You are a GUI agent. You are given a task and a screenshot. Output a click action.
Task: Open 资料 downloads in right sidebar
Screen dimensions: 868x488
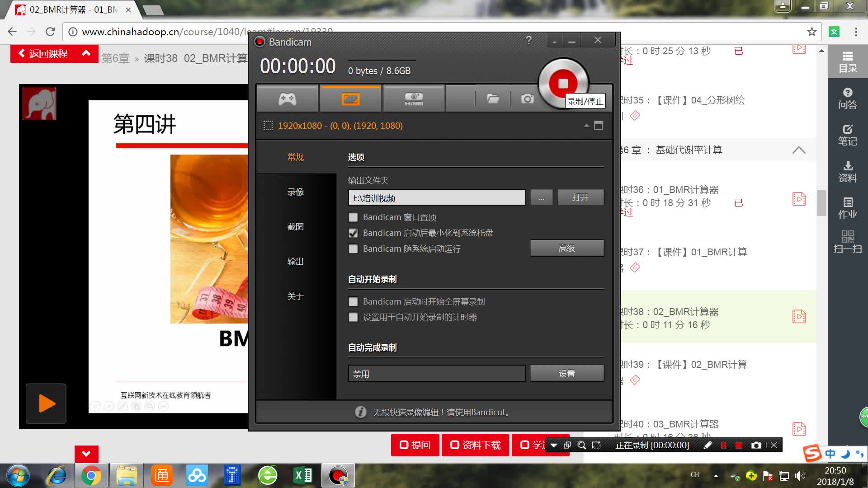point(848,172)
